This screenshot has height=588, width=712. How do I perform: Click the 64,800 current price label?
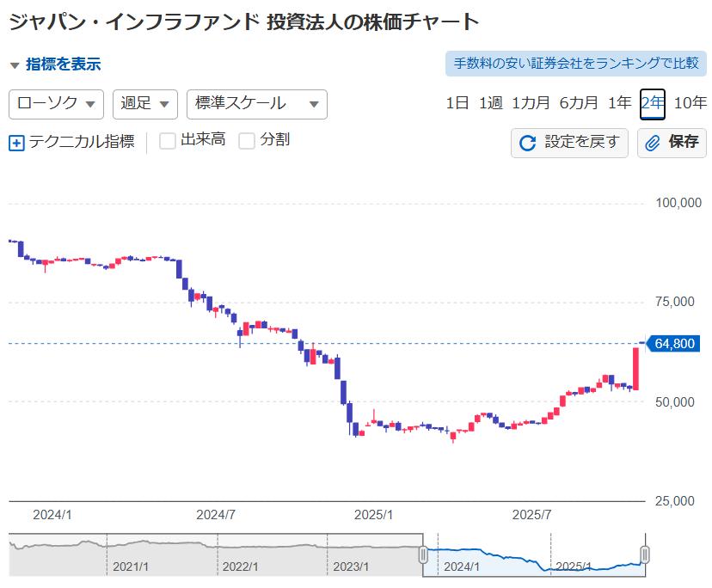pos(676,344)
